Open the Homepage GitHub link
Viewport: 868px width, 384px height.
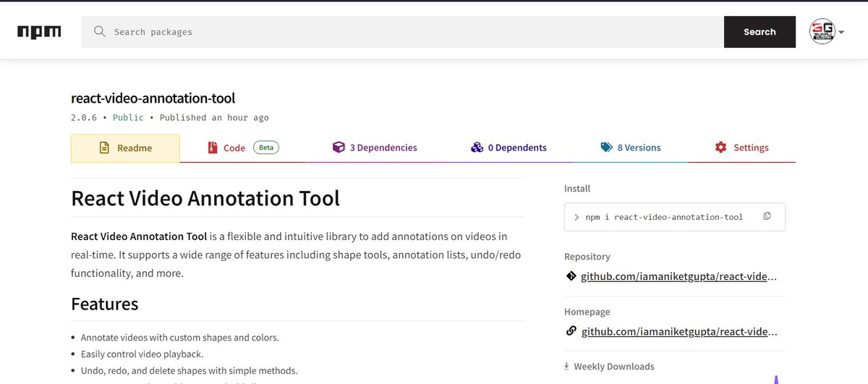[x=679, y=331]
